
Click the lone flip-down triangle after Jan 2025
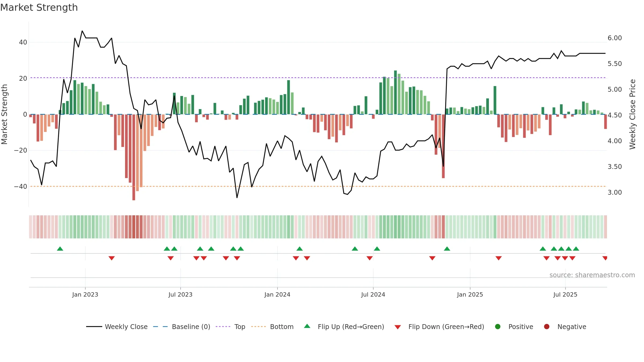coord(499,258)
